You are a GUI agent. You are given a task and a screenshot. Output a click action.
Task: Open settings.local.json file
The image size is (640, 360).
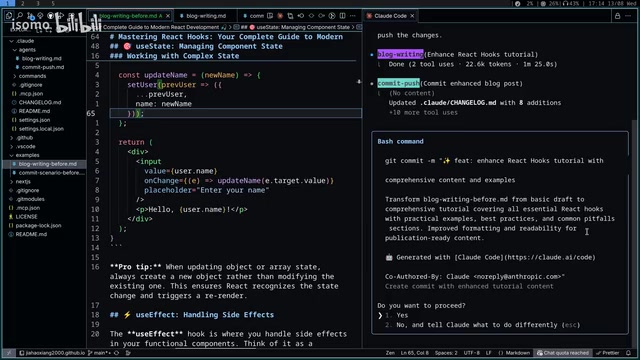41,129
